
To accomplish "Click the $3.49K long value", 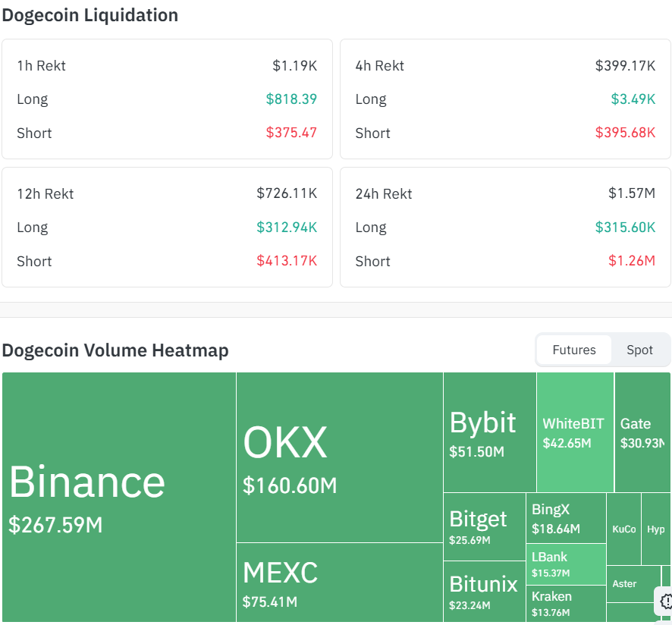I will click(633, 99).
